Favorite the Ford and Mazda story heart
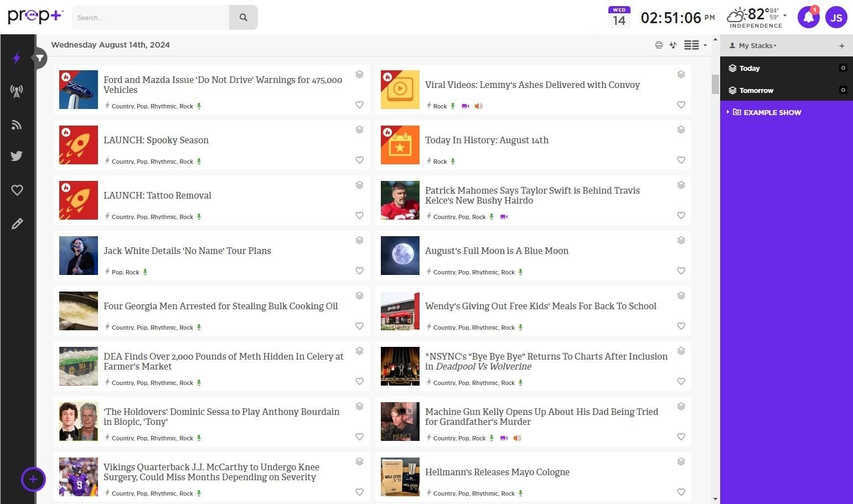Image resolution: width=853 pixels, height=504 pixels. pyautogui.click(x=359, y=105)
